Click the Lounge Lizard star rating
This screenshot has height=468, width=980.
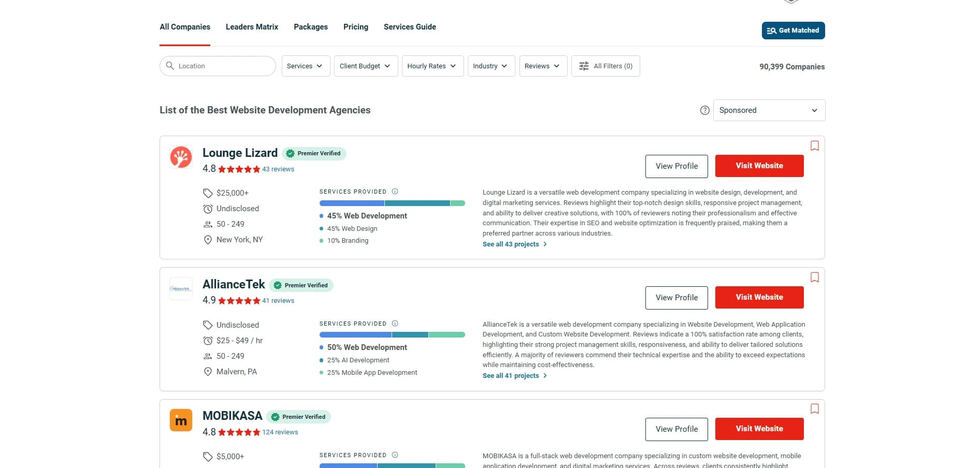[239, 169]
